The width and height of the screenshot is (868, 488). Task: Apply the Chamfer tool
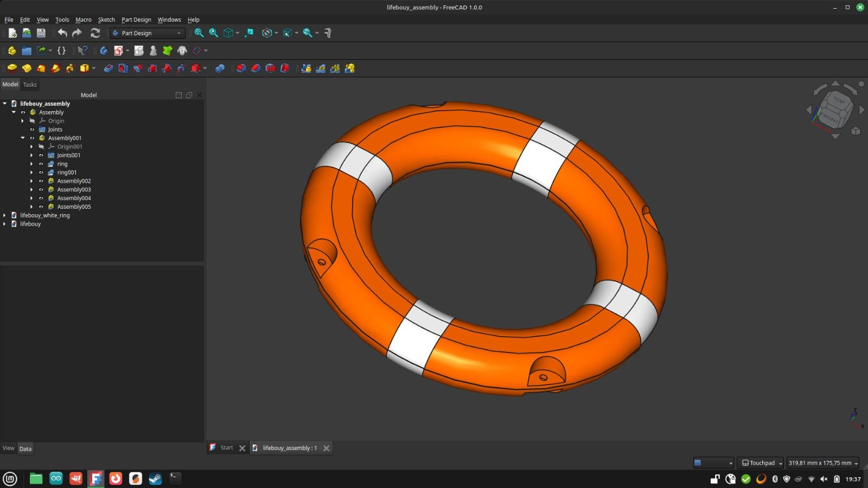(256, 68)
